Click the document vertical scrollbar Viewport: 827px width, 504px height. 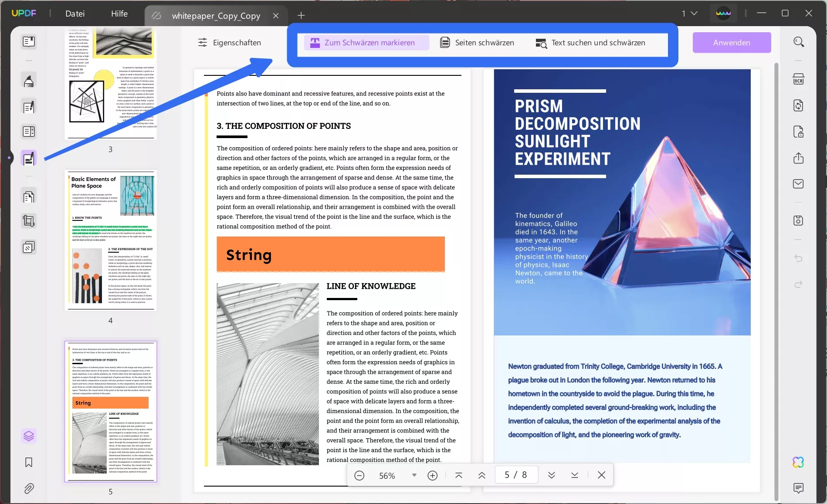pyautogui.click(x=776, y=282)
